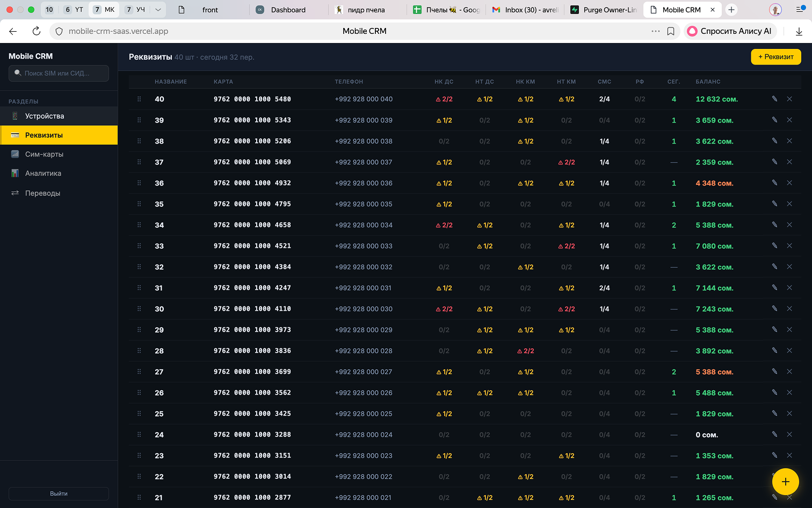
Task: Grab the drag handle of row 40
Action: tap(139, 99)
